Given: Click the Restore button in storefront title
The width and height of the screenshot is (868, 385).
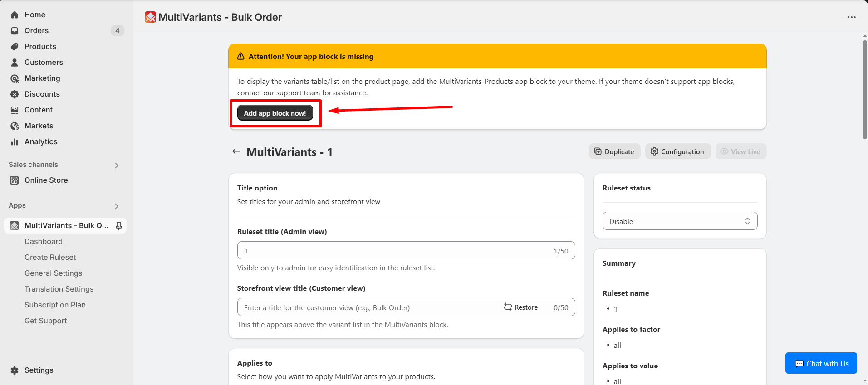Looking at the screenshot, I should pos(521,307).
